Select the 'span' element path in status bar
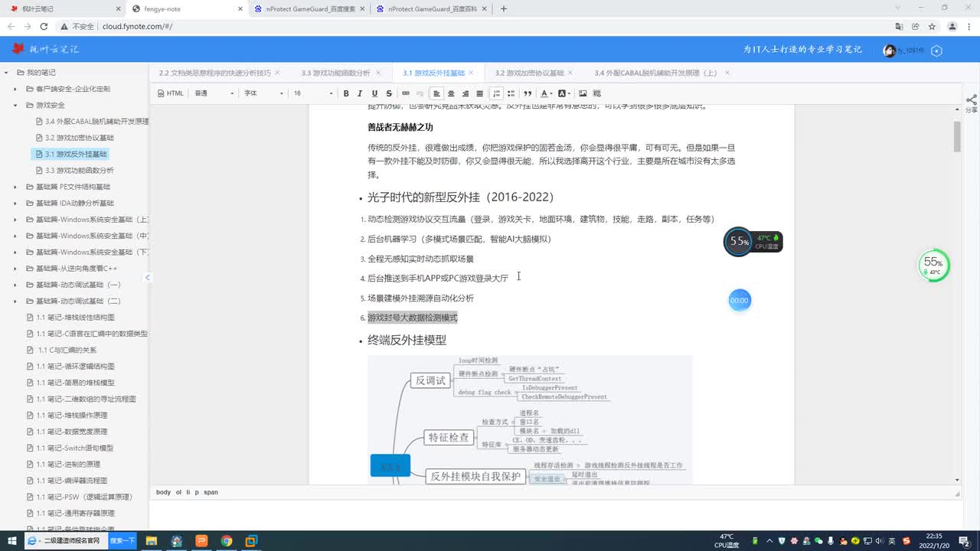This screenshot has width=980, height=551. pyautogui.click(x=211, y=492)
